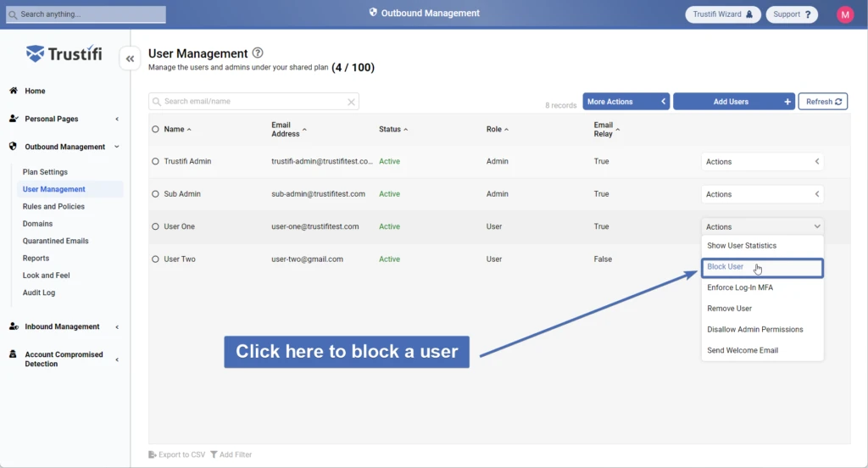Open the Trustifi Wizard button

pyautogui.click(x=722, y=14)
